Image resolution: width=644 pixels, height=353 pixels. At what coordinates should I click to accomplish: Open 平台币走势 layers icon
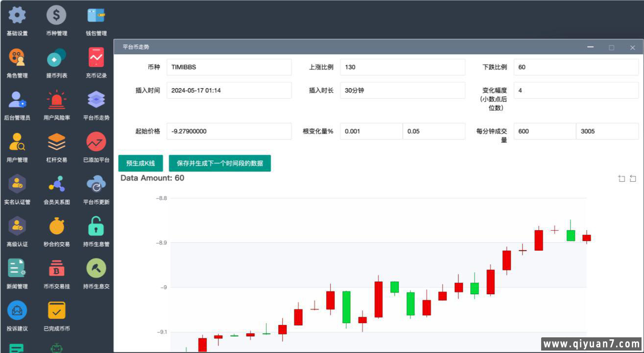96,100
